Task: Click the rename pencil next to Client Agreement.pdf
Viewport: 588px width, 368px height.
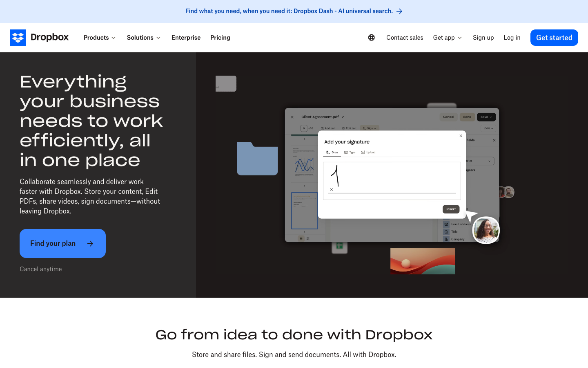Action: pos(343,117)
